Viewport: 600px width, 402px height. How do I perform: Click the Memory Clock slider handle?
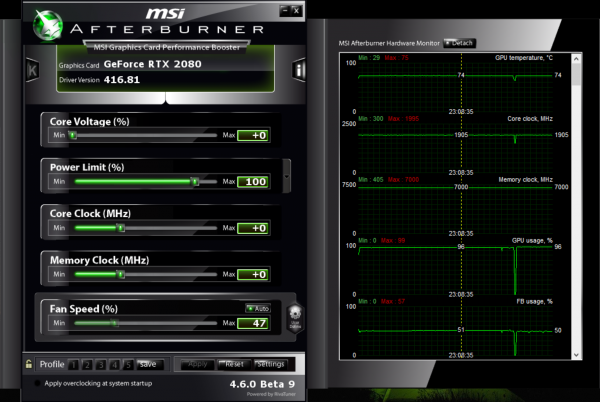121,274
